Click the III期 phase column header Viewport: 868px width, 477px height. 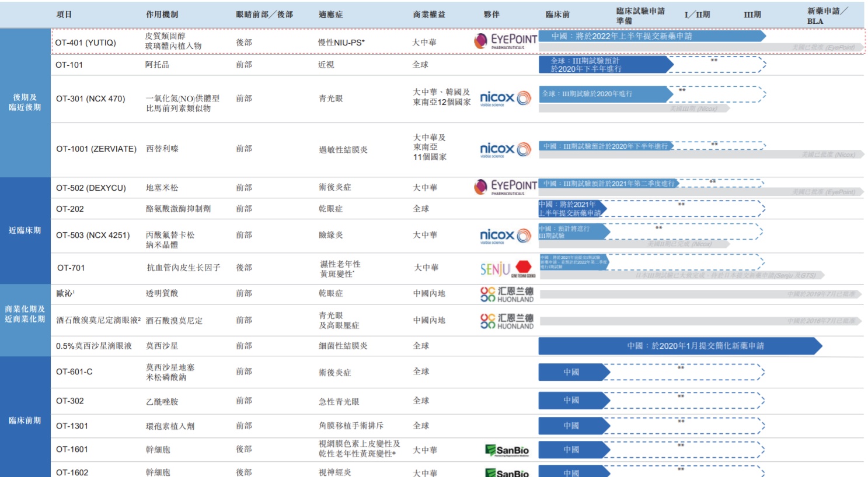click(x=752, y=15)
